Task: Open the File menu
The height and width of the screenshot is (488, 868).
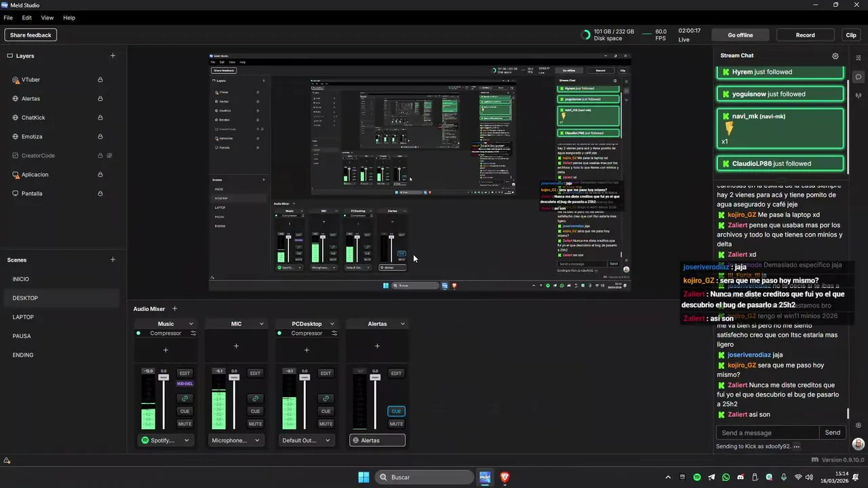Action: pos(8,18)
